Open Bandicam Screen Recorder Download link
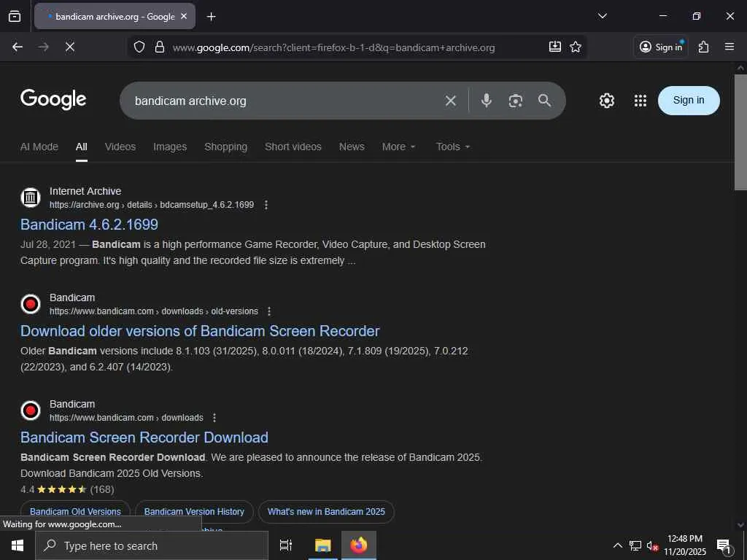Screen dimensions: 747x560 (x=144, y=437)
